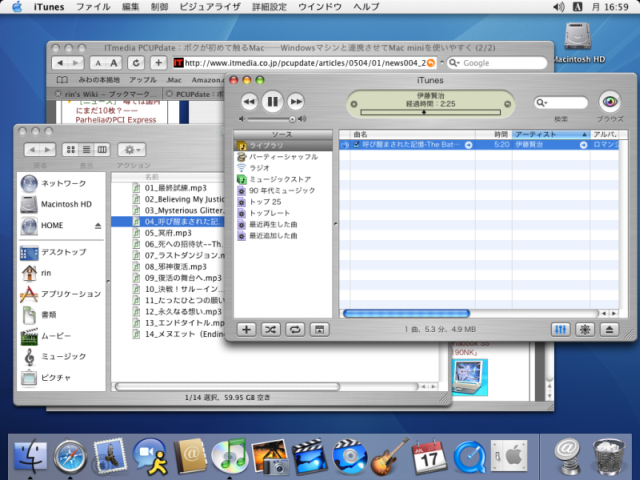Skip to previous track in iTunes
The image size is (640, 480).
point(249,102)
